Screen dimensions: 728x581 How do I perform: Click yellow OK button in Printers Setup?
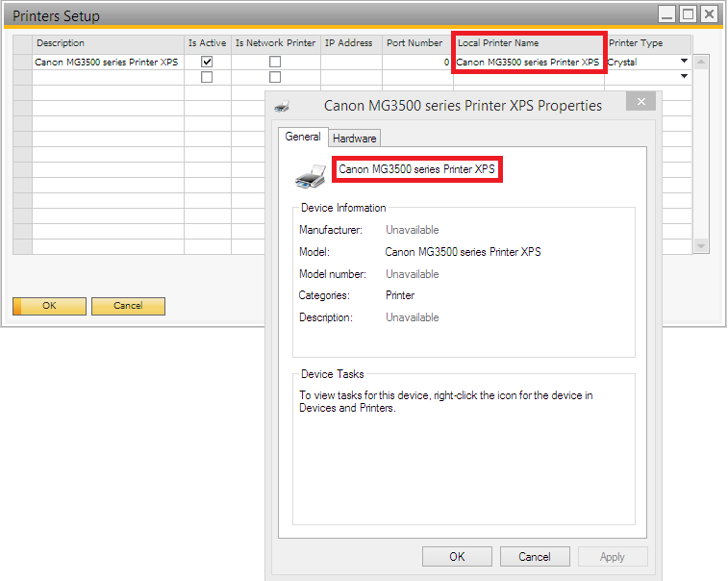[x=49, y=306]
